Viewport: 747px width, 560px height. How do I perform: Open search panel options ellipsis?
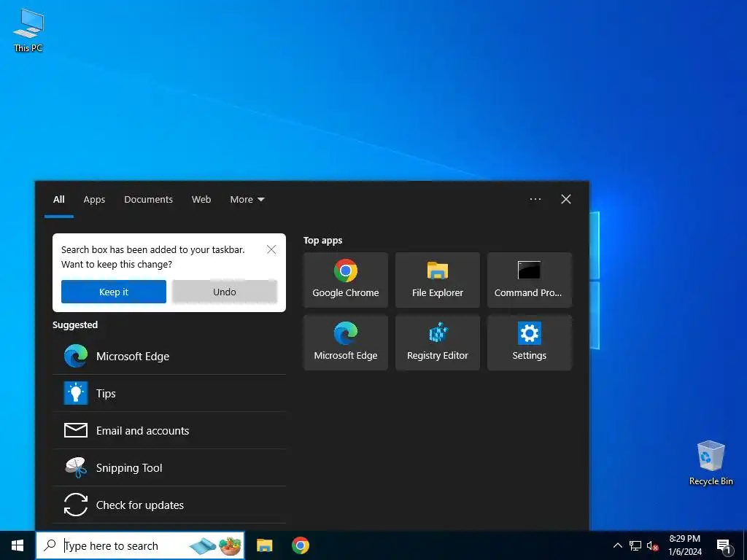click(x=535, y=199)
